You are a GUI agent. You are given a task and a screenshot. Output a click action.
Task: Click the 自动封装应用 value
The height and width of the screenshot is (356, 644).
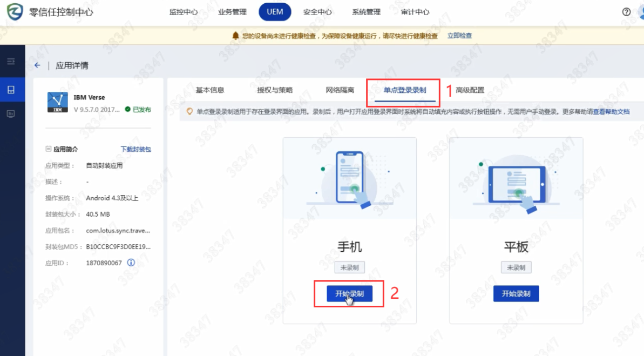pyautogui.click(x=104, y=166)
